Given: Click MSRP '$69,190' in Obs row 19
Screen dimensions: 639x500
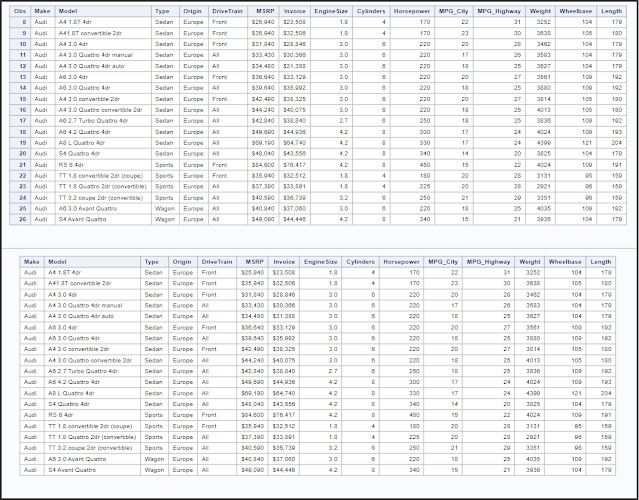Looking at the screenshot, I should (x=265, y=143).
